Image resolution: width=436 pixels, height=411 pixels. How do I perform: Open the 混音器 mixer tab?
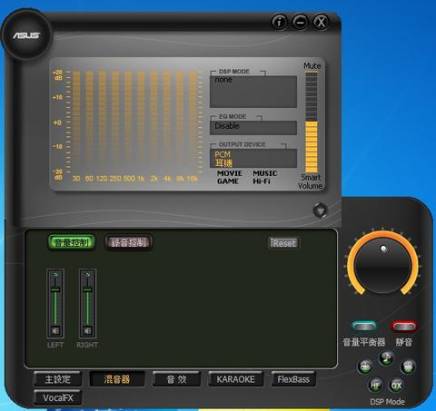[117, 379]
